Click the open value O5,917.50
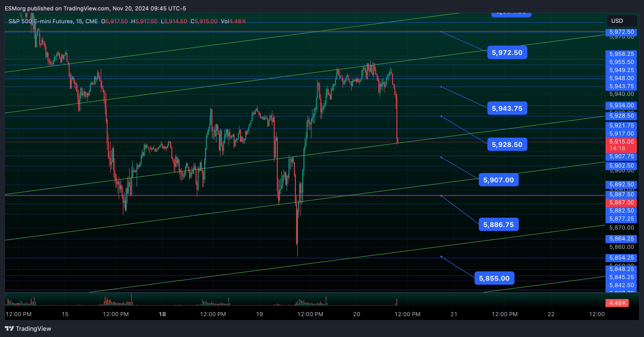 [x=115, y=21]
